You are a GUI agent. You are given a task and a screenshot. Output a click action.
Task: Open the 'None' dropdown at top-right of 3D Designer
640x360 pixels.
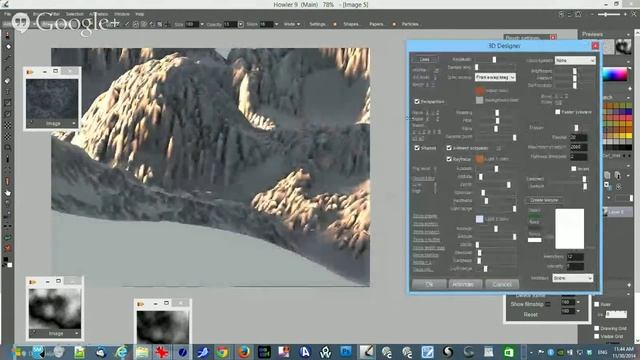tap(575, 60)
